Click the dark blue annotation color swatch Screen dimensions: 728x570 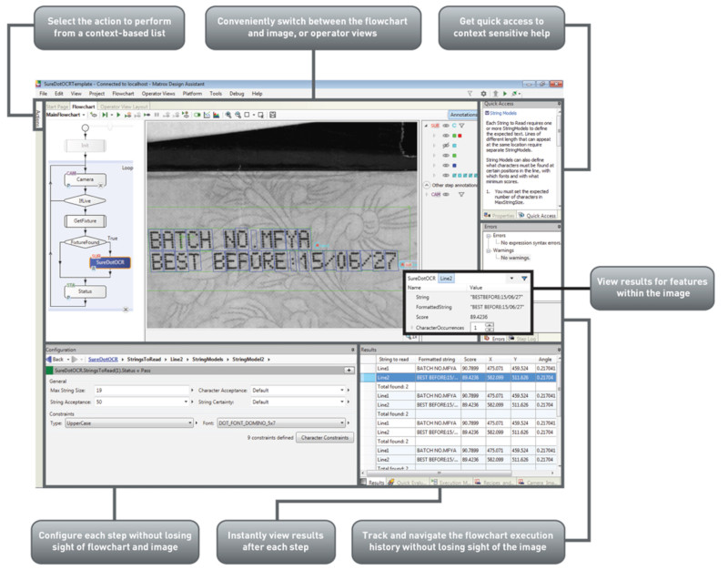pos(454,166)
